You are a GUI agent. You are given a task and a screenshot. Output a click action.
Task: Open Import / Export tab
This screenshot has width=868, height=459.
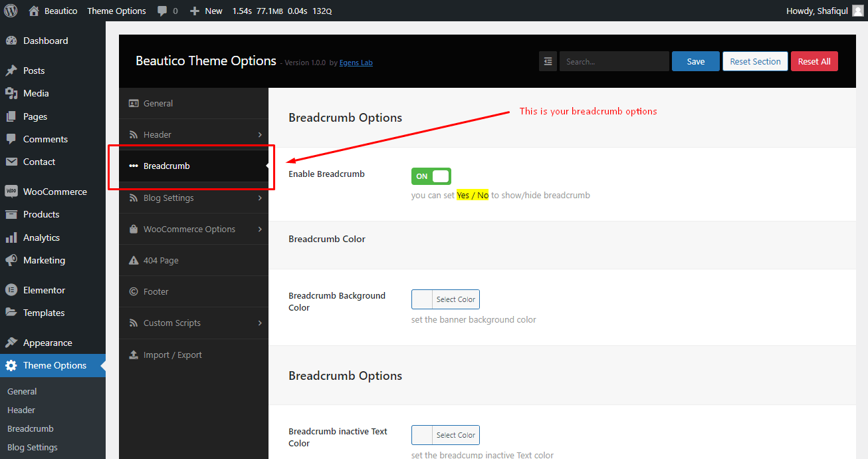(x=193, y=355)
